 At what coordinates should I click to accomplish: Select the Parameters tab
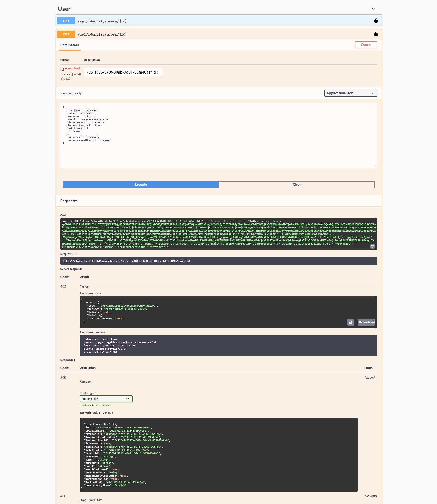click(x=69, y=45)
